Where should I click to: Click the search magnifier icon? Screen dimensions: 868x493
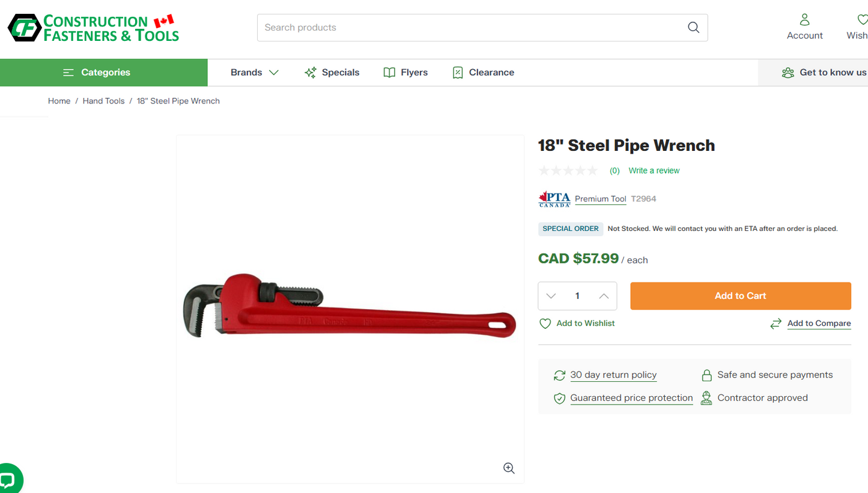(693, 28)
